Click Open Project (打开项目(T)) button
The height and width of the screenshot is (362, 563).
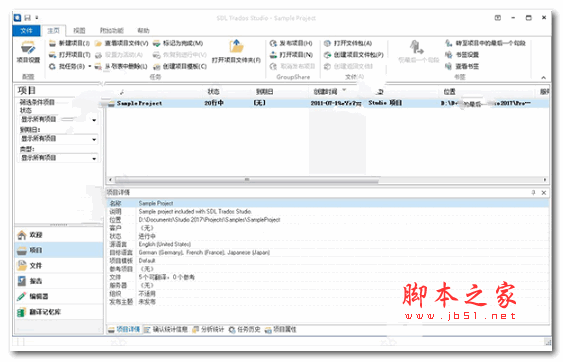(x=69, y=55)
